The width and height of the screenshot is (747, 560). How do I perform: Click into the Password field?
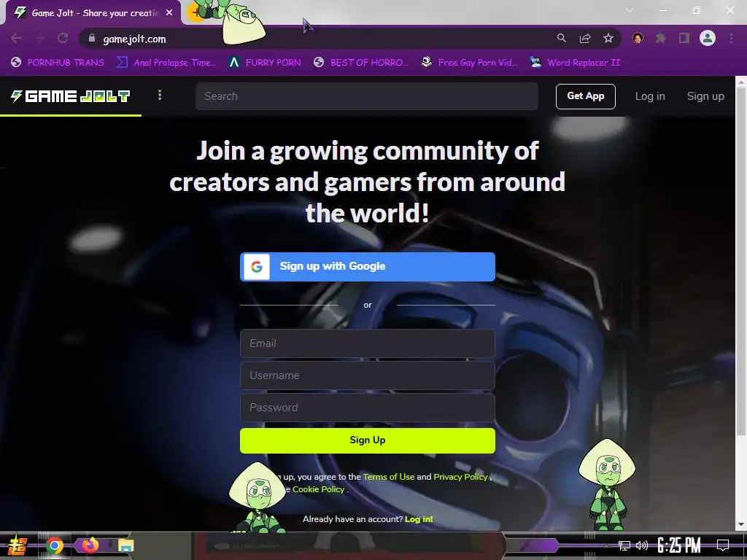click(x=368, y=408)
